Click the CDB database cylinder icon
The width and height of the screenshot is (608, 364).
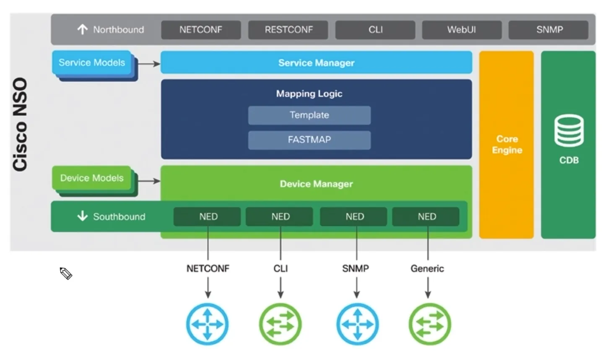(x=569, y=130)
